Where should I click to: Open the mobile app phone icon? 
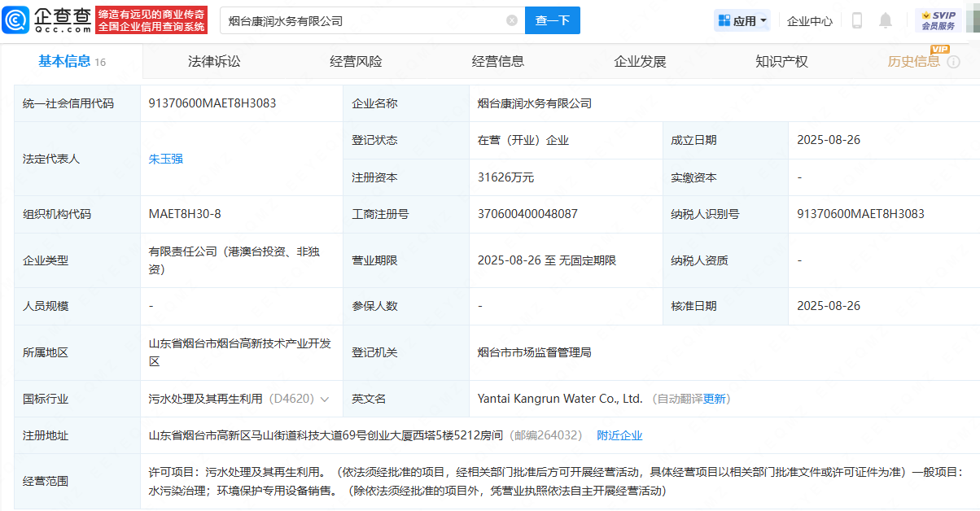tap(857, 21)
